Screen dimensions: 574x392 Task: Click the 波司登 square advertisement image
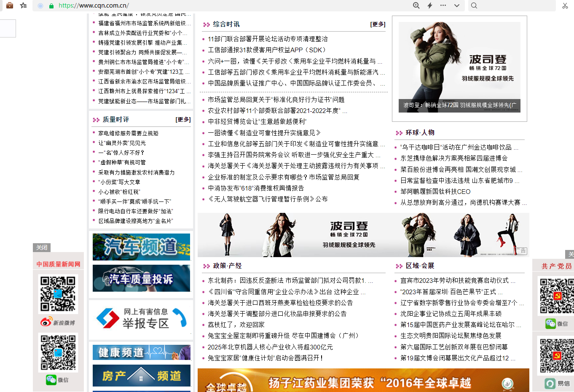(x=459, y=67)
